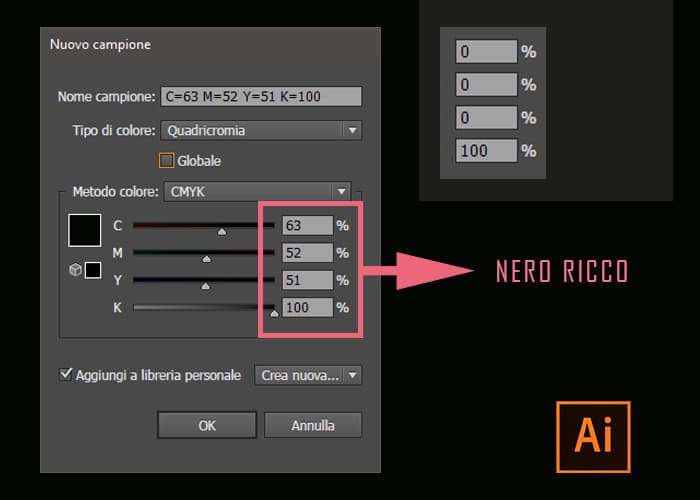The height and width of the screenshot is (500, 700).
Task: Click the OK button
Action: (207, 425)
